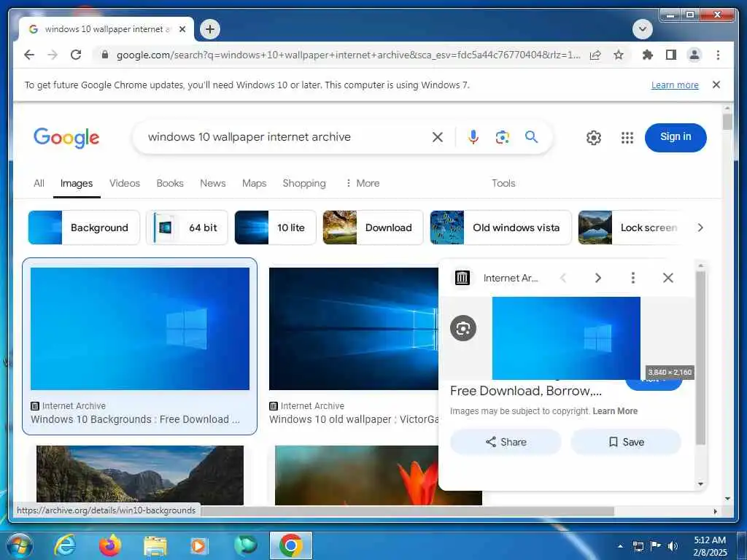Launch Internet Explorer from the taskbar
This screenshot has width=747, height=560.
(64, 545)
